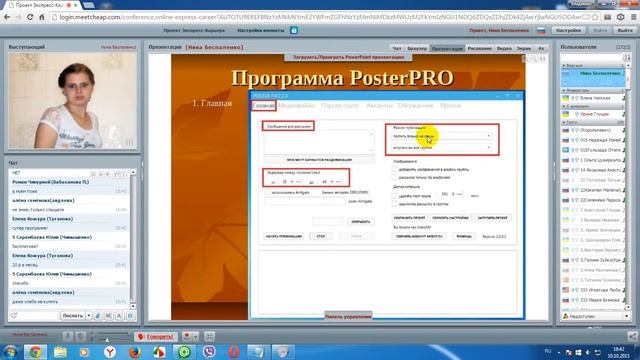The height and width of the screenshot is (360, 640).
Task: Switch to the Видео tab
Action: (x=504, y=48)
